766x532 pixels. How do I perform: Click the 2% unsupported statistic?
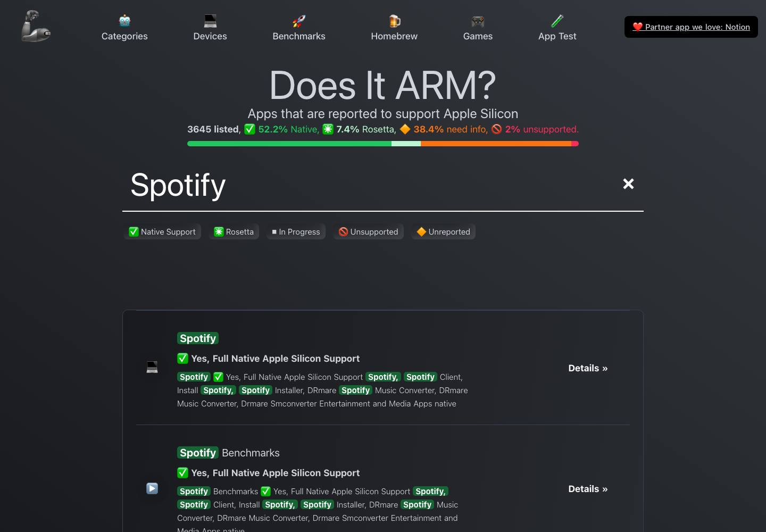click(535, 129)
